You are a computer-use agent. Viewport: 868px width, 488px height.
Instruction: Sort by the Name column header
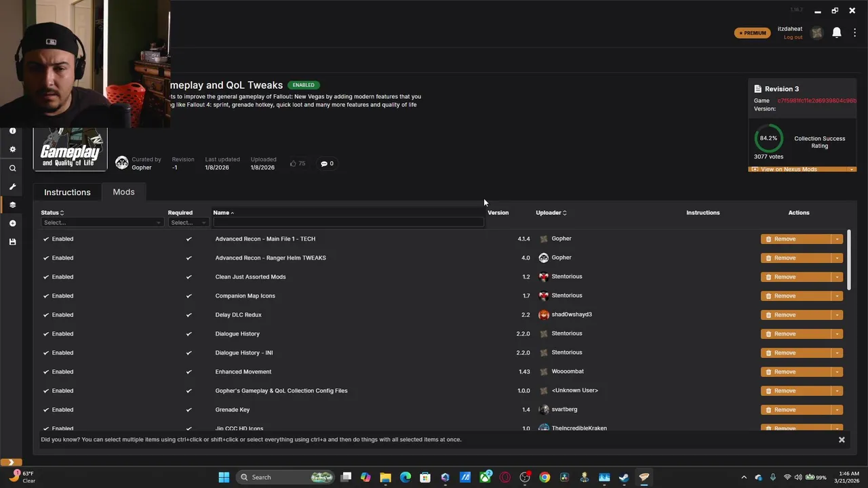[223, 213]
